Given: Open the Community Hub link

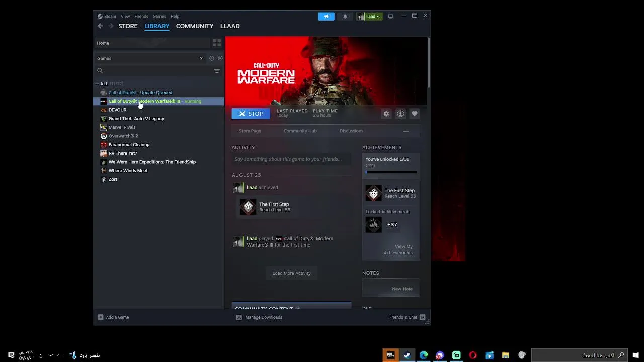Looking at the screenshot, I should pyautogui.click(x=300, y=131).
